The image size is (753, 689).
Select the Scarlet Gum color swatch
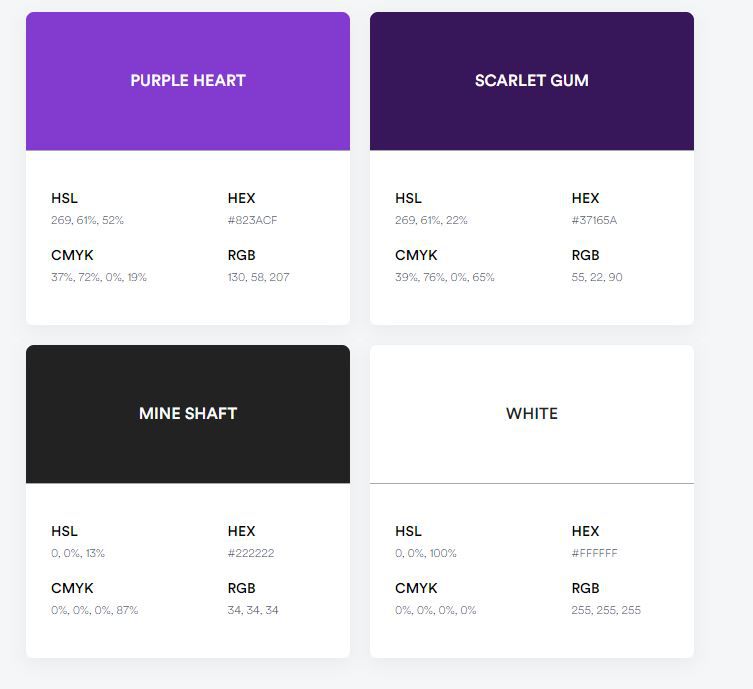point(532,81)
